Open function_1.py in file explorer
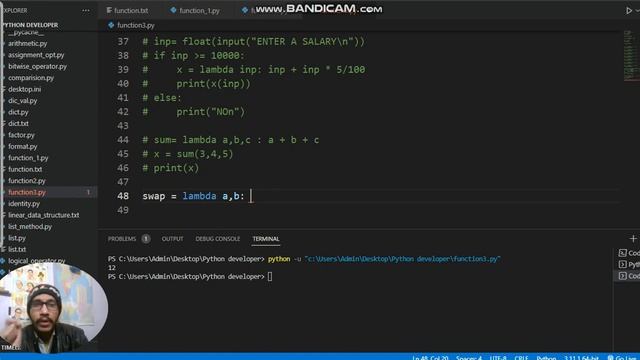Image resolution: width=640 pixels, height=360 pixels. (x=28, y=158)
